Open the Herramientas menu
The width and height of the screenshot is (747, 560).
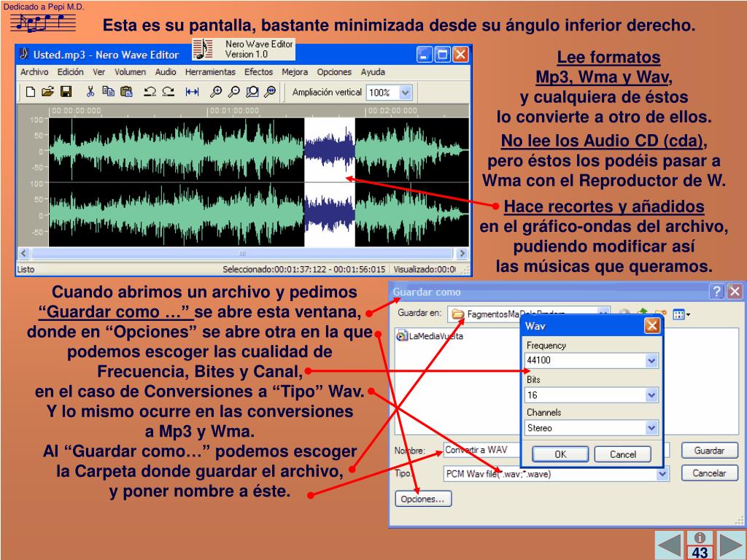[210, 72]
